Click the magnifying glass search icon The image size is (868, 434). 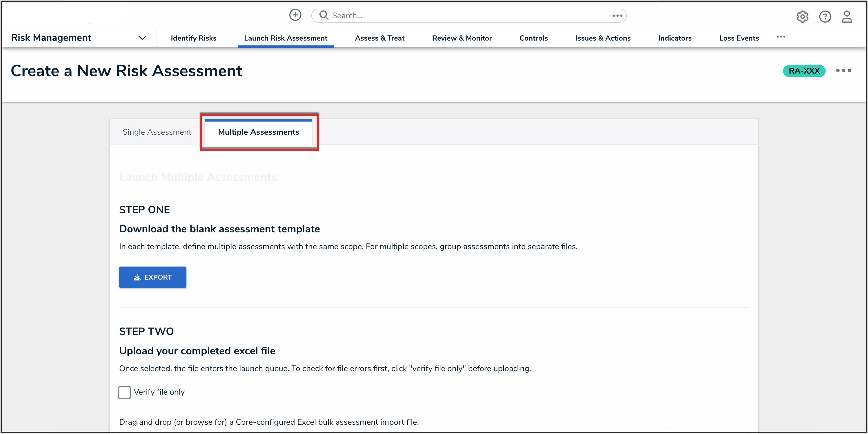[x=324, y=15]
